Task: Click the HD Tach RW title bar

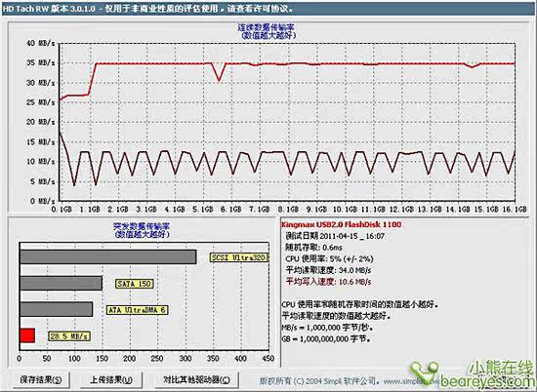Action: click(268, 9)
